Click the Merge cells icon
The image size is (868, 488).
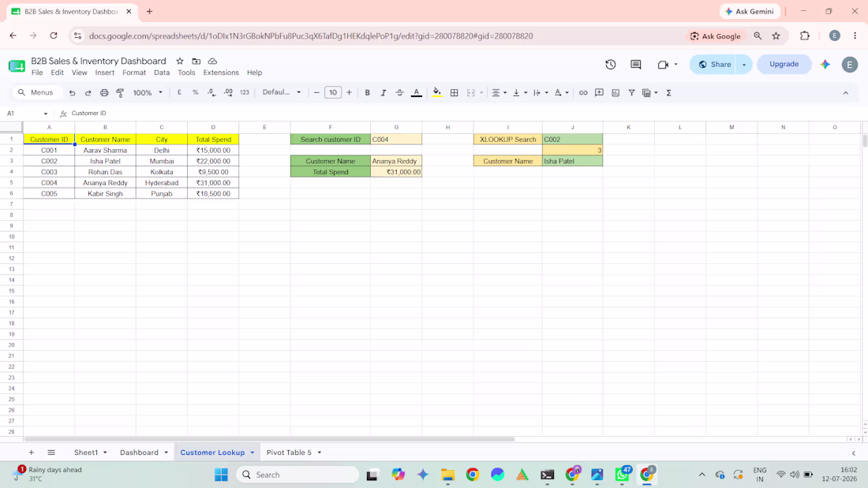tap(471, 93)
